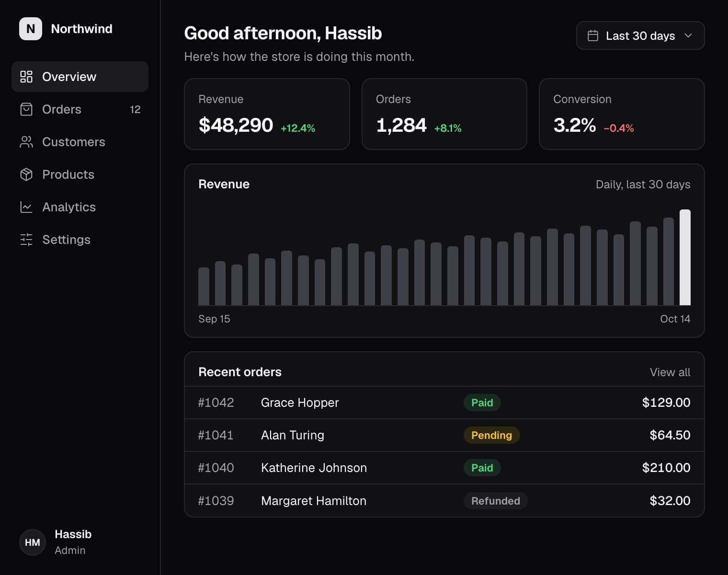728x575 pixels.
Task: Click customer name Grace Hopper
Action: pyautogui.click(x=300, y=402)
